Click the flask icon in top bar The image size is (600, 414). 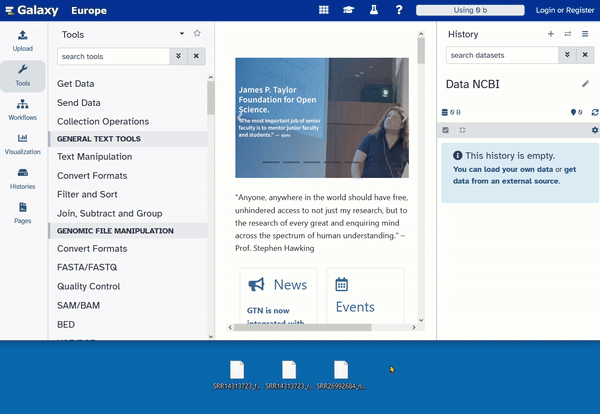pos(374,10)
